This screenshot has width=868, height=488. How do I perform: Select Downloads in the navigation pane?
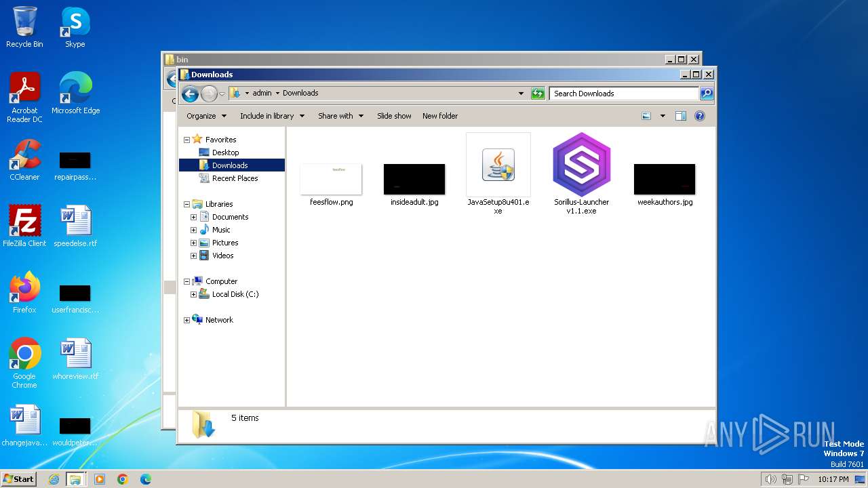click(231, 165)
